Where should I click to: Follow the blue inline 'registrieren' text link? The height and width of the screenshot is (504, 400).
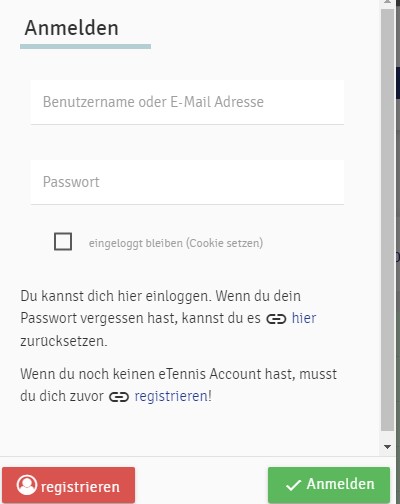coord(171,396)
